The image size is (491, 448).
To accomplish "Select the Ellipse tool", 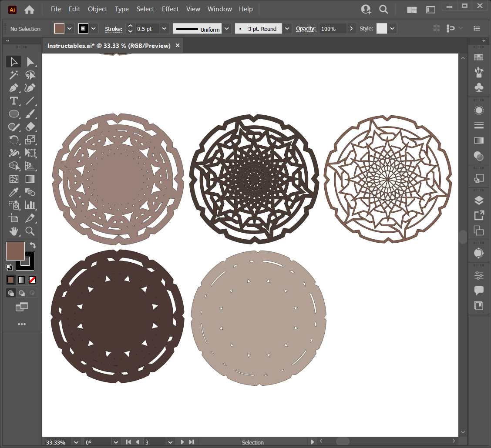I will [x=13, y=114].
